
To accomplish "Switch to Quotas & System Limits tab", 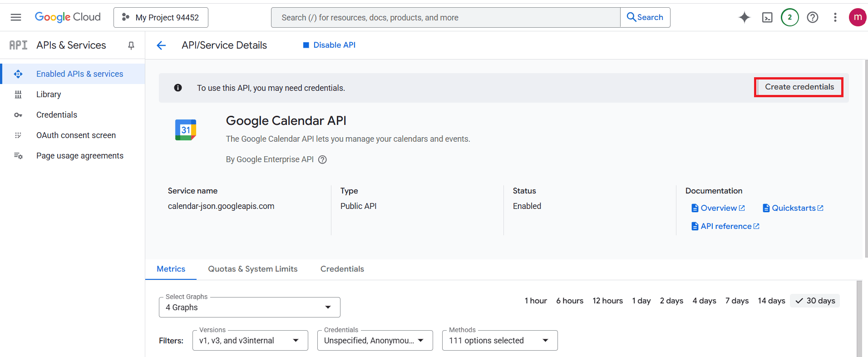I will (253, 269).
